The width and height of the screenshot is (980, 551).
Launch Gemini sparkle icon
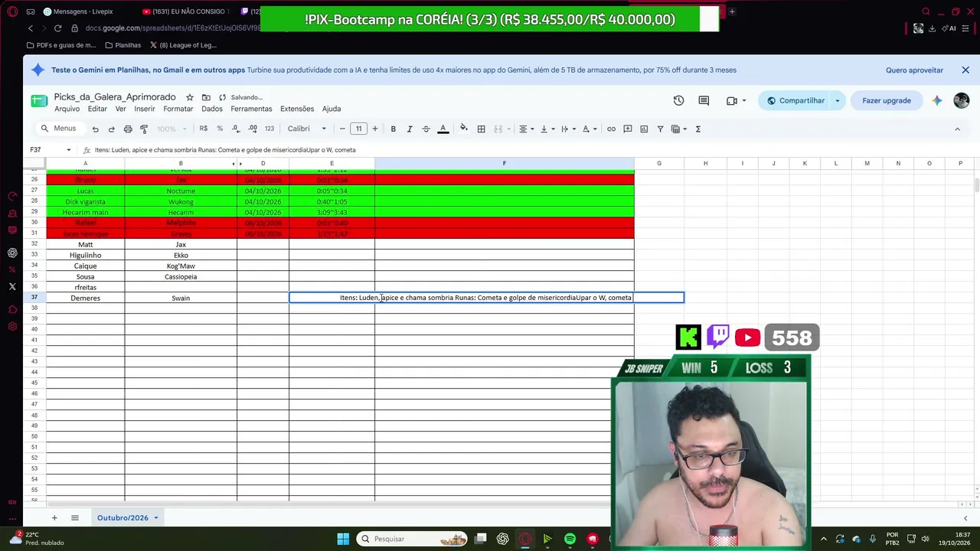[937, 100]
